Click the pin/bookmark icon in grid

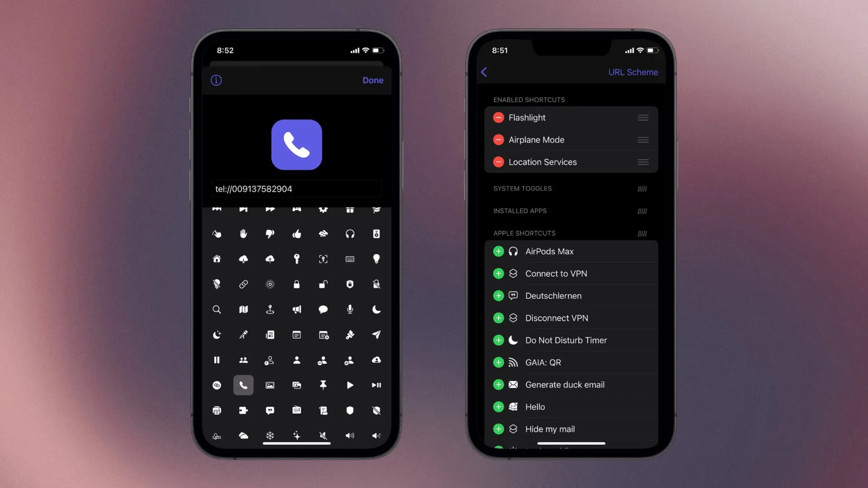323,385
